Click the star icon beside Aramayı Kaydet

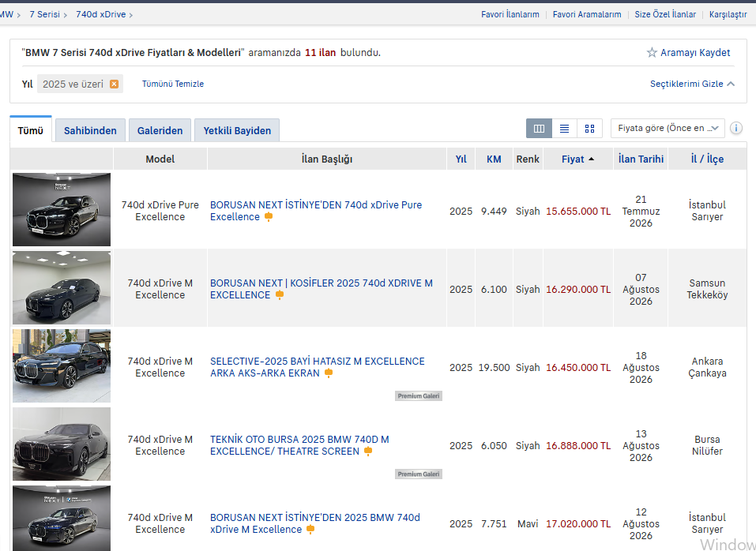[652, 53]
